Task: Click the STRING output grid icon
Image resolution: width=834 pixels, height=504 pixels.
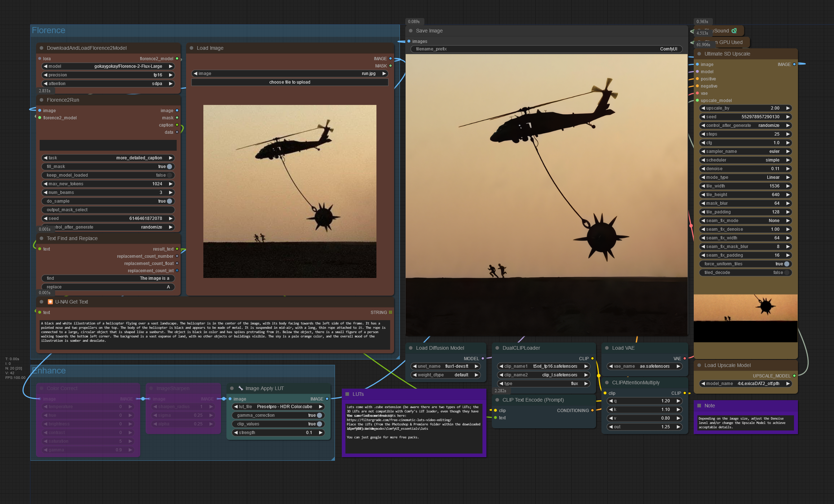Action: pyautogui.click(x=390, y=312)
